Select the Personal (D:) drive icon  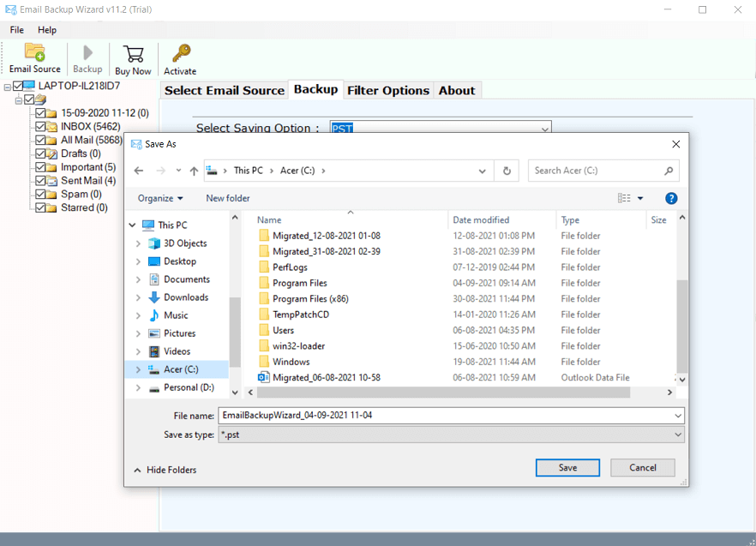(x=154, y=388)
